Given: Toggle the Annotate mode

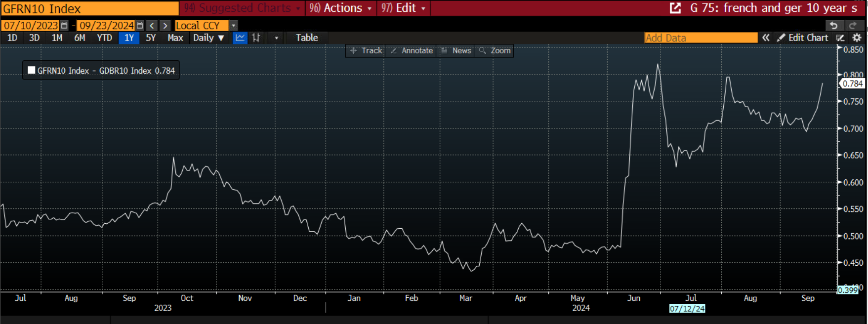Looking at the screenshot, I should coord(412,50).
